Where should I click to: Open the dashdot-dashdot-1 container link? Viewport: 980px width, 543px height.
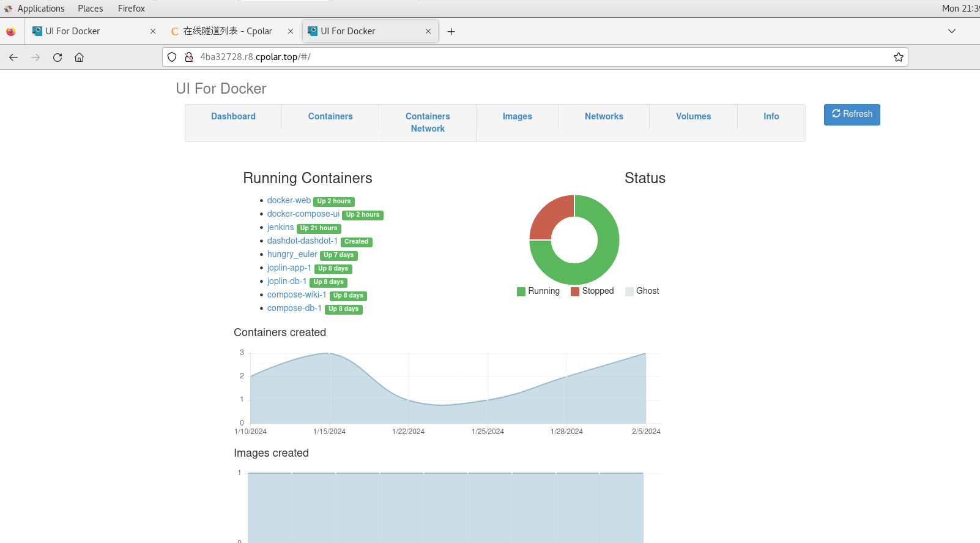[302, 241]
